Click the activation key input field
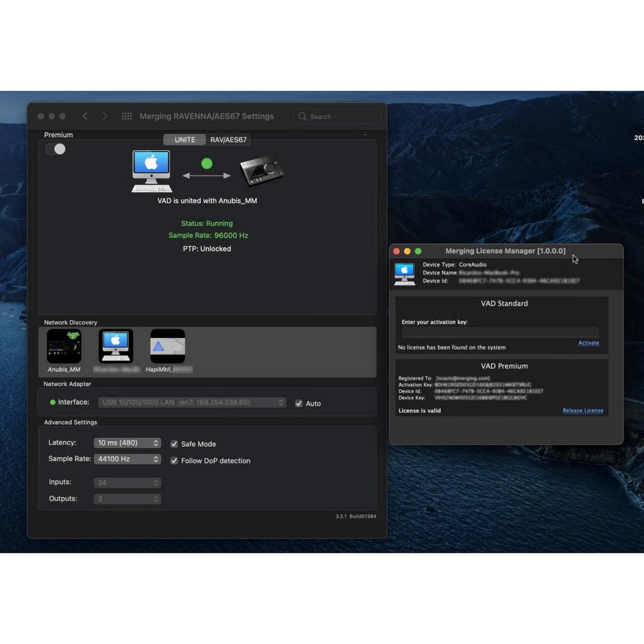Viewport: 644px width, 644px height. click(x=499, y=331)
